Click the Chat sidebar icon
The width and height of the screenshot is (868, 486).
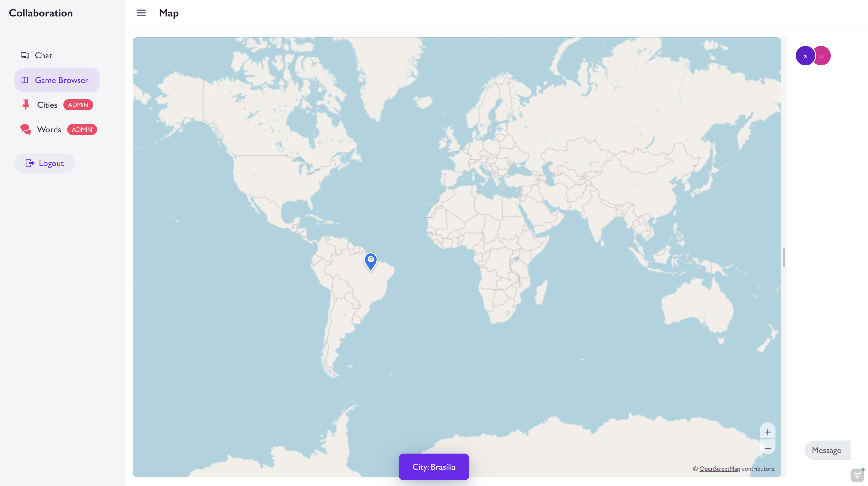[x=24, y=55]
